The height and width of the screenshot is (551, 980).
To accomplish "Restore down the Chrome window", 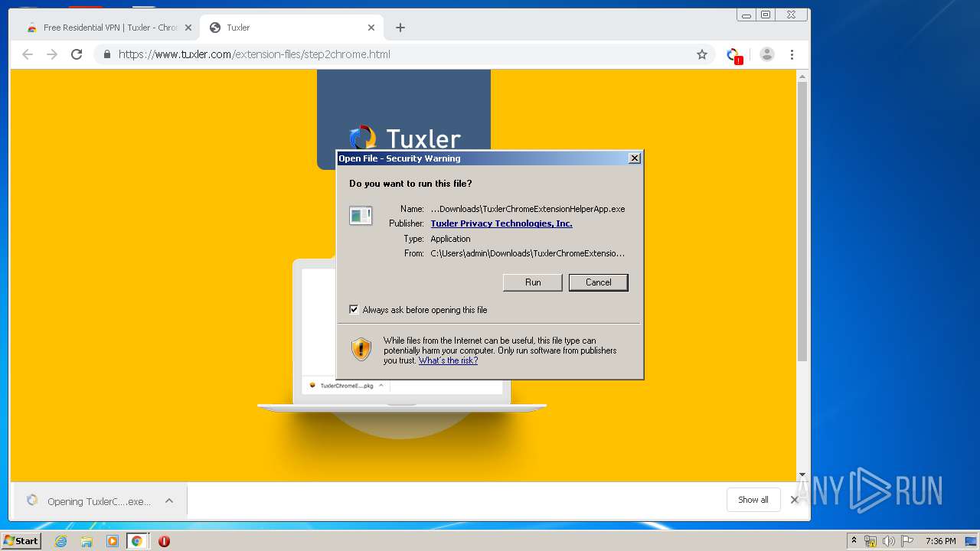I will pyautogui.click(x=766, y=15).
